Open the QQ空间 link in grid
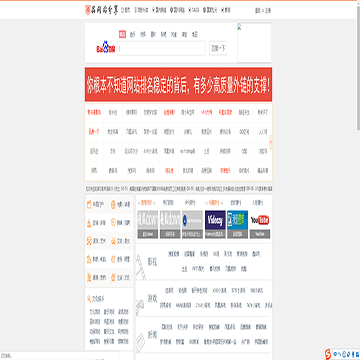Screen dimensions: 360x360 tap(244, 132)
